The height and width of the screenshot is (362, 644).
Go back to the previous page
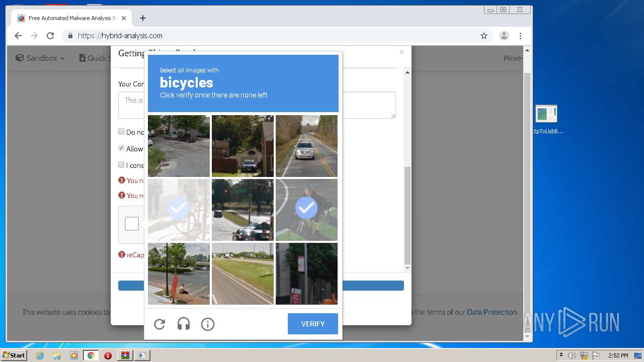18,36
